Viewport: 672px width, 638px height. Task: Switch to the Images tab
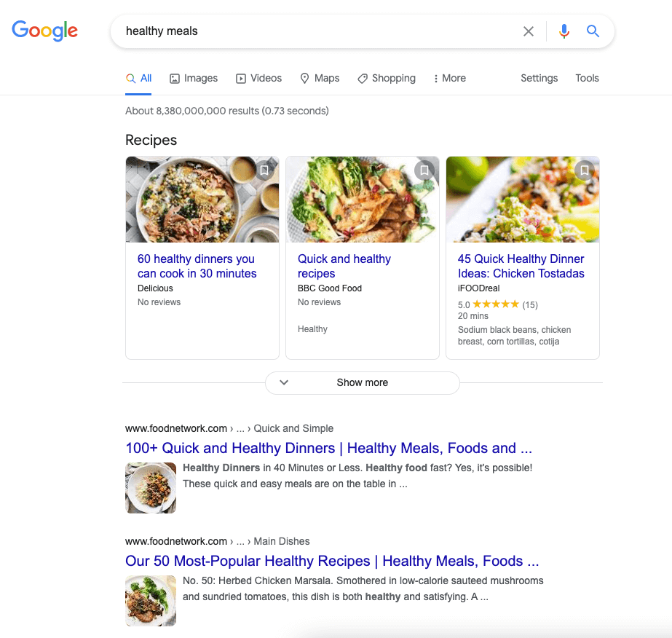pos(194,79)
